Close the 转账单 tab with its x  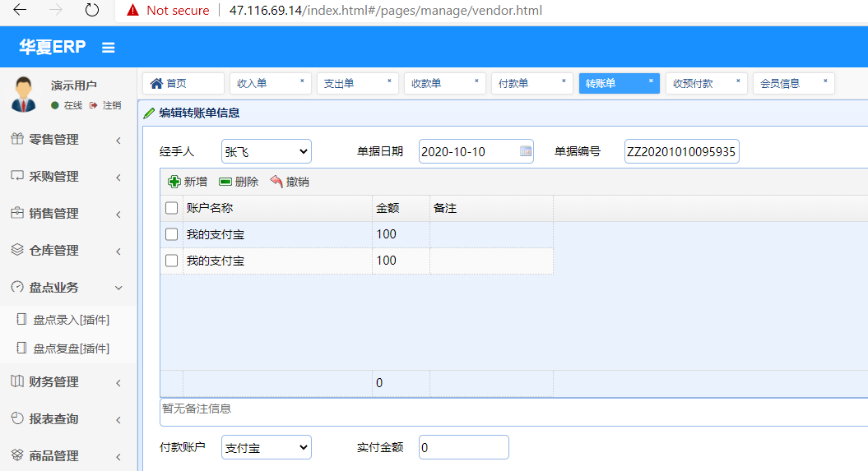point(651,81)
